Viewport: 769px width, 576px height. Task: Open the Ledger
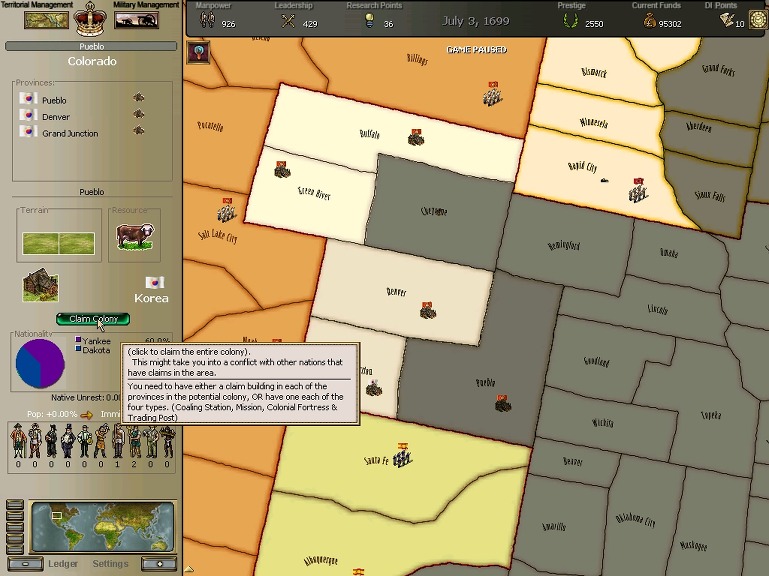click(64, 564)
